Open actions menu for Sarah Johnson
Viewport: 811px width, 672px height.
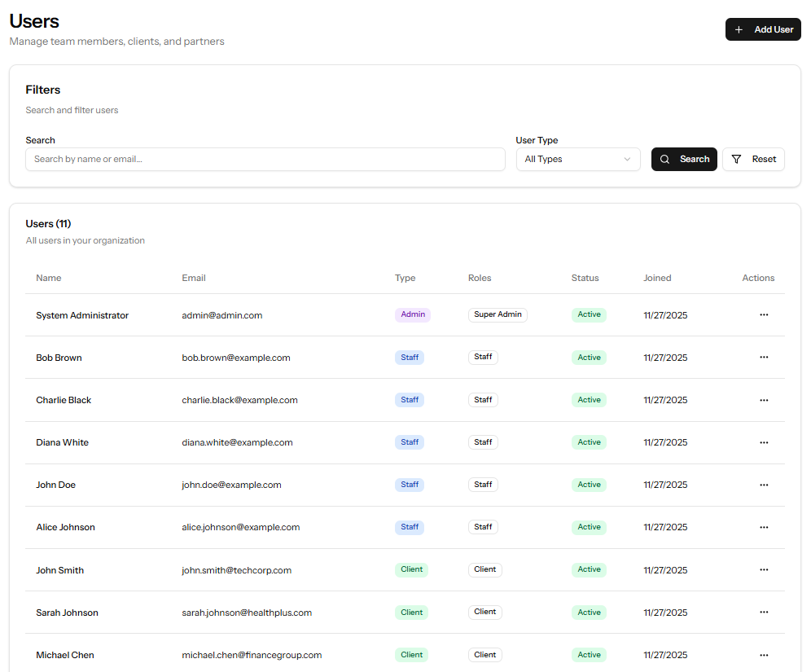(x=764, y=612)
